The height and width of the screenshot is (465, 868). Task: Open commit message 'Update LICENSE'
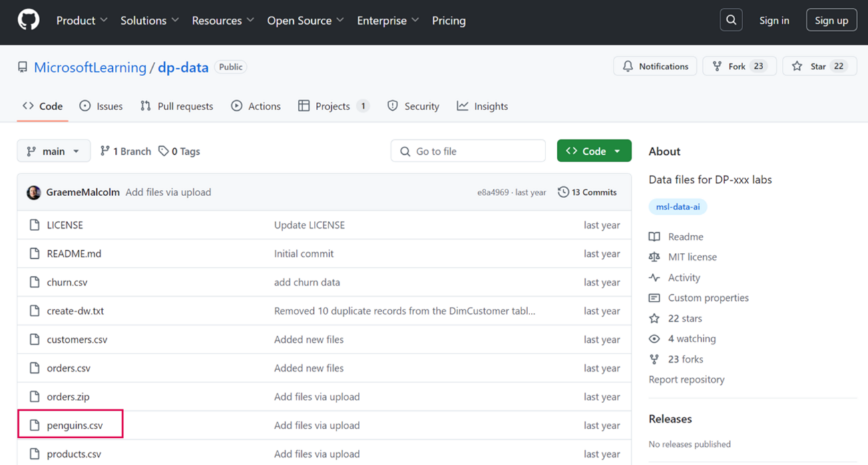tap(309, 225)
